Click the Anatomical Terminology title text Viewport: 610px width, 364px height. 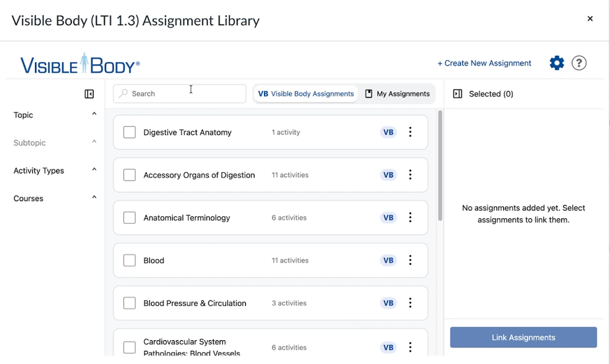point(187,218)
